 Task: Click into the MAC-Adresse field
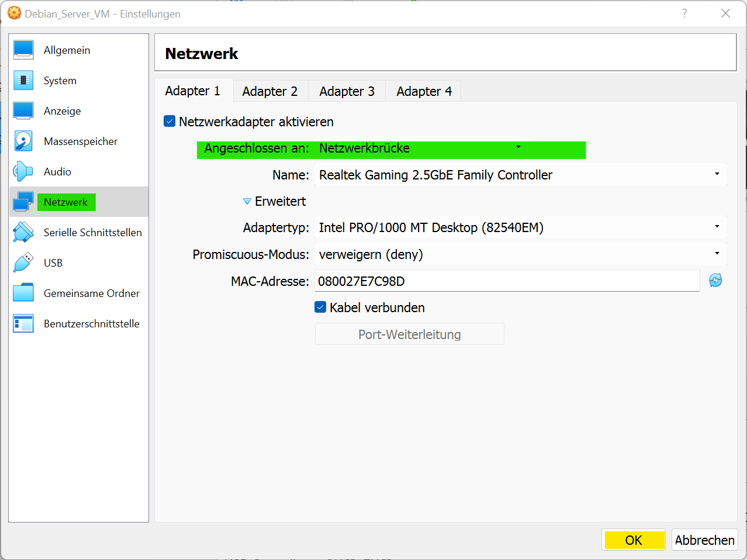click(507, 281)
